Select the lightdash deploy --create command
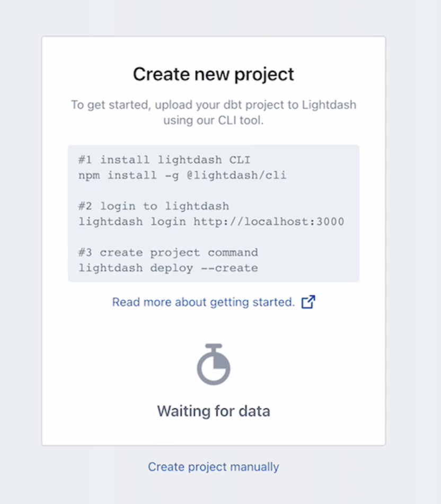Image resolution: width=441 pixels, height=504 pixels. [x=167, y=268]
